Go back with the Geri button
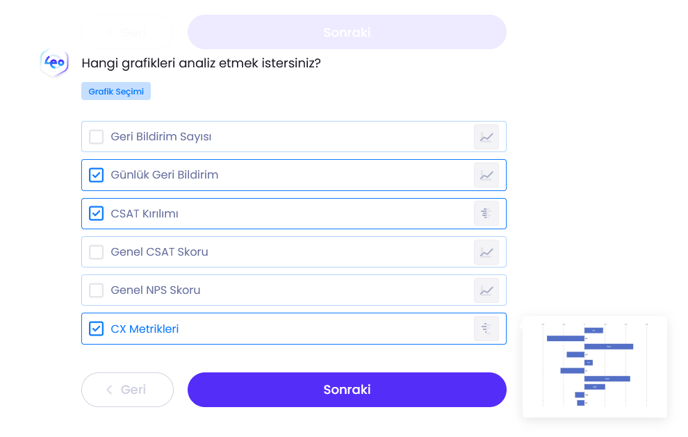This screenshot has height=437, width=688. (x=127, y=390)
